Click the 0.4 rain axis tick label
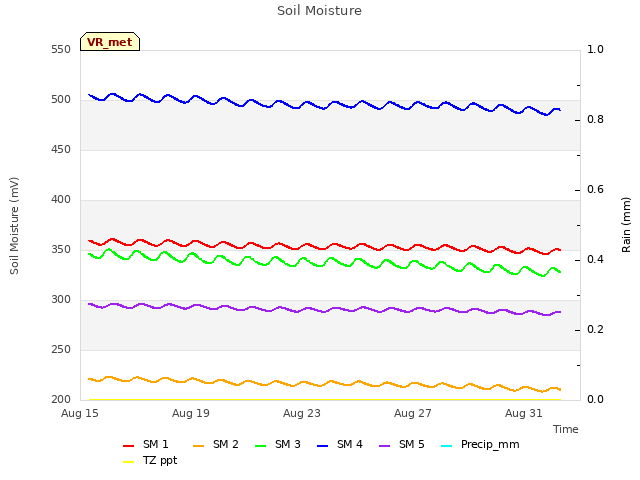The height and width of the screenshot is (480, 640). pyautogui.click(x=595, y=260)
